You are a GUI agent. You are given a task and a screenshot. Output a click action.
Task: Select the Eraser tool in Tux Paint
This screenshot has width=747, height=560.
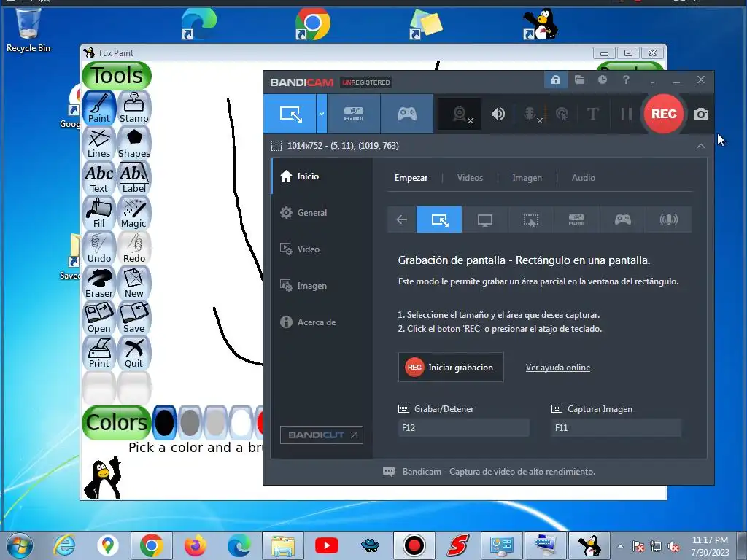(x=99, y=283)
